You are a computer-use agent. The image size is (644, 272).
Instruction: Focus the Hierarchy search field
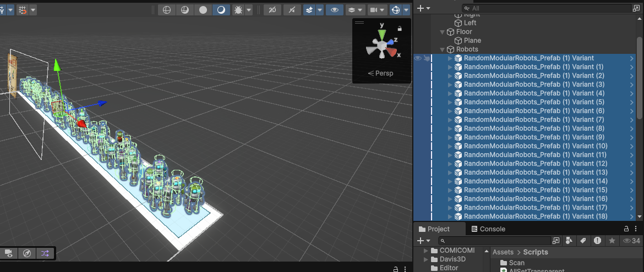coord(546,8)
